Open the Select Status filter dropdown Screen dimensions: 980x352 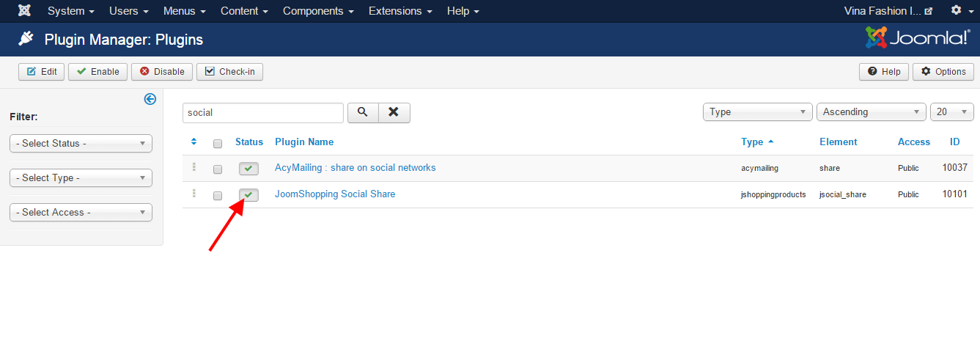81,144
